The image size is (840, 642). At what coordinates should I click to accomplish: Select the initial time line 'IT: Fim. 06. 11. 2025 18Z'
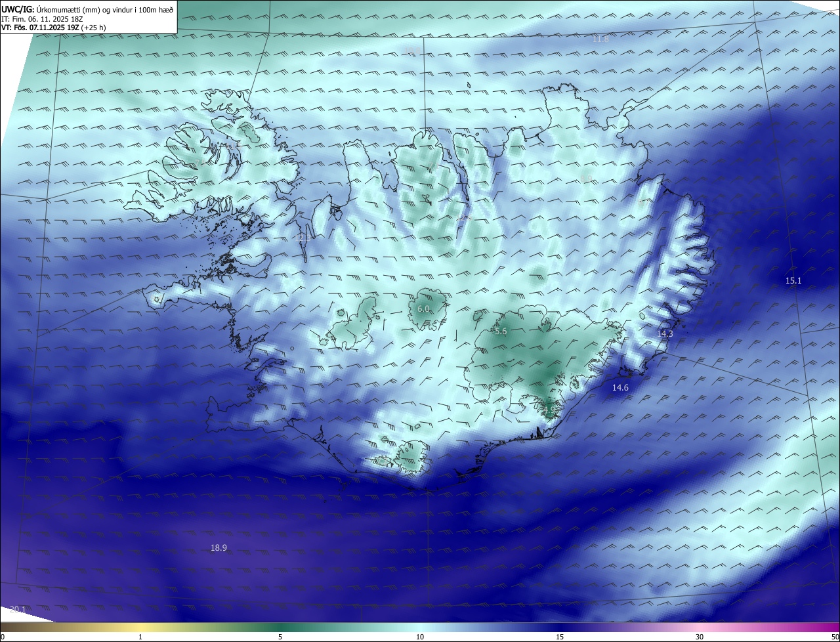coord(42,19)
